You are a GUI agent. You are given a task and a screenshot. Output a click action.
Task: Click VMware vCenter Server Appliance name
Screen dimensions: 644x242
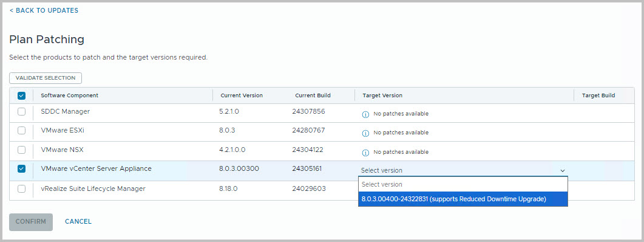pyautogui.click(x=96, y=169)
